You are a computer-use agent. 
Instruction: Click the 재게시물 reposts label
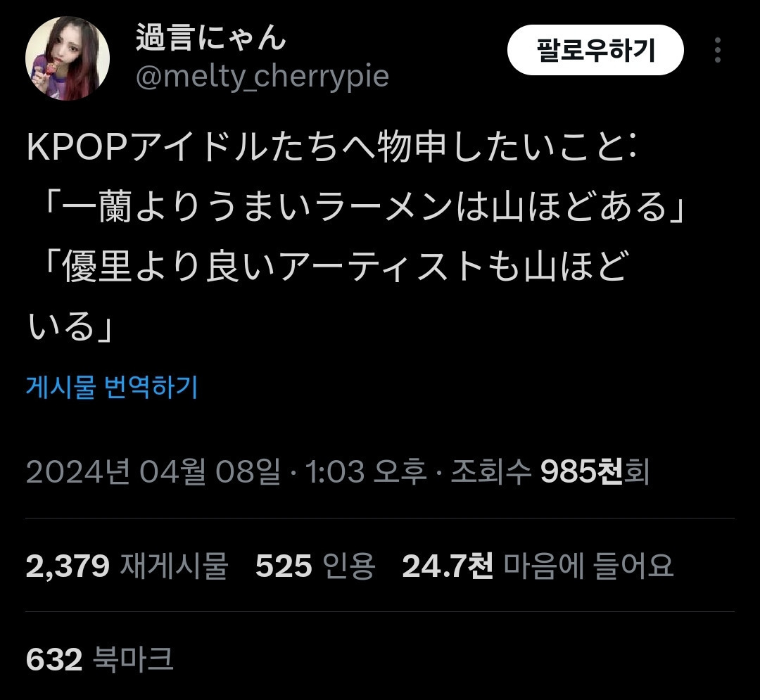(x=174, y=566)
